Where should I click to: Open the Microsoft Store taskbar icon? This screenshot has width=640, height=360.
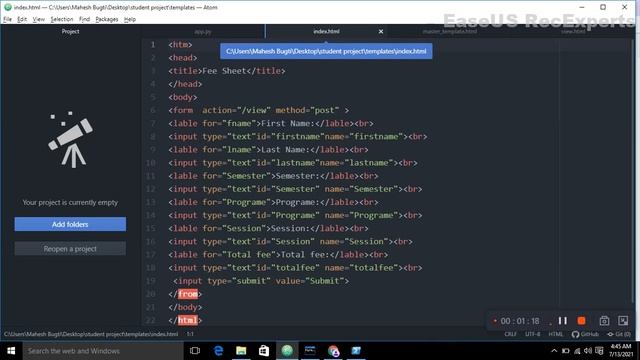pyautogui.click(x=264, y=351)
